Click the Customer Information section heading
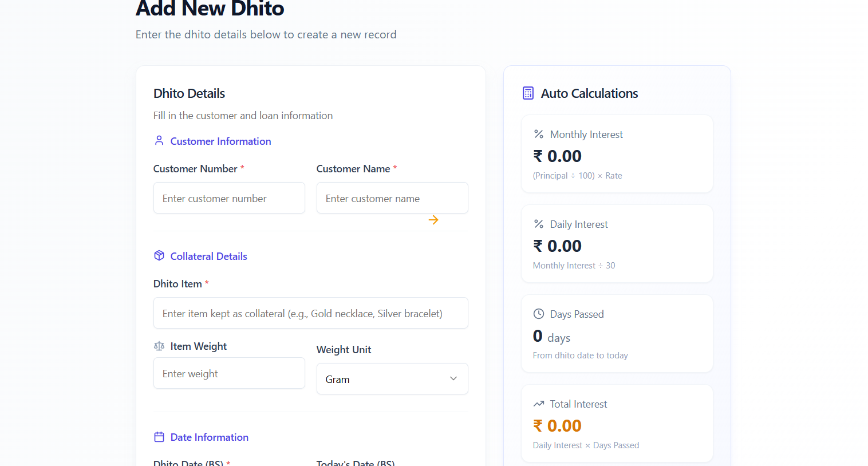Screen dimensions: 868x466 (220, 141)
